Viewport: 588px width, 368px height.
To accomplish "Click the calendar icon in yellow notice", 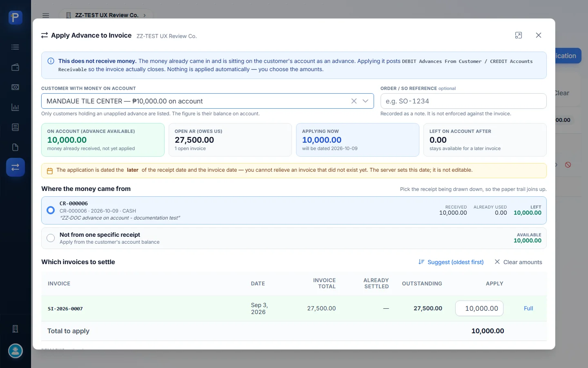I will click(x=50, y=171).
